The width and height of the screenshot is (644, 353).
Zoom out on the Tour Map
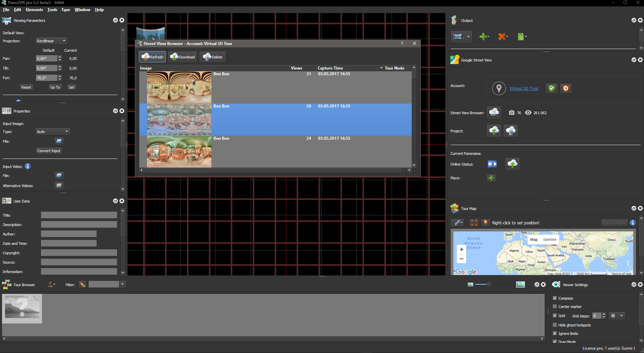tap(461, 259)
